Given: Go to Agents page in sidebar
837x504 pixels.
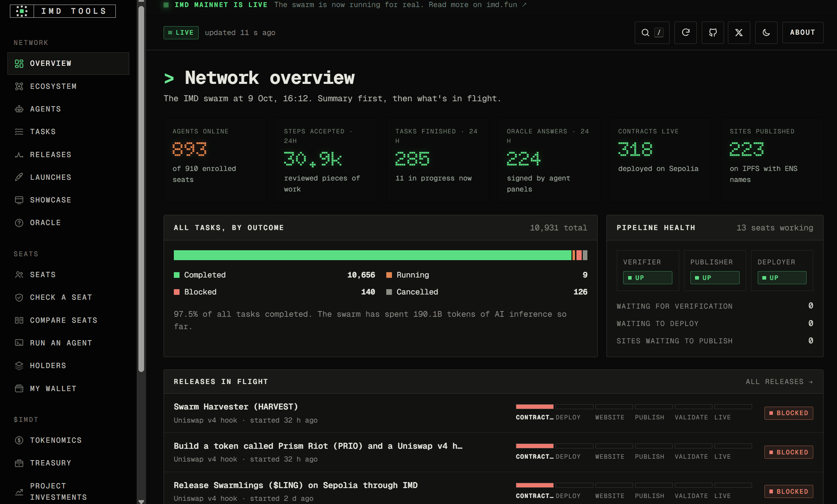Looking at the screenshot, I should point(68,109).
